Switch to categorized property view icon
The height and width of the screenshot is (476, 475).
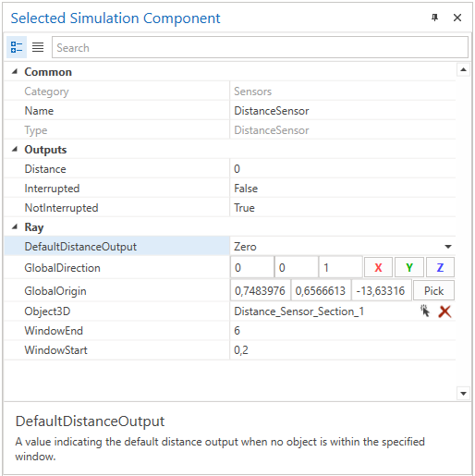click(17, 47)
